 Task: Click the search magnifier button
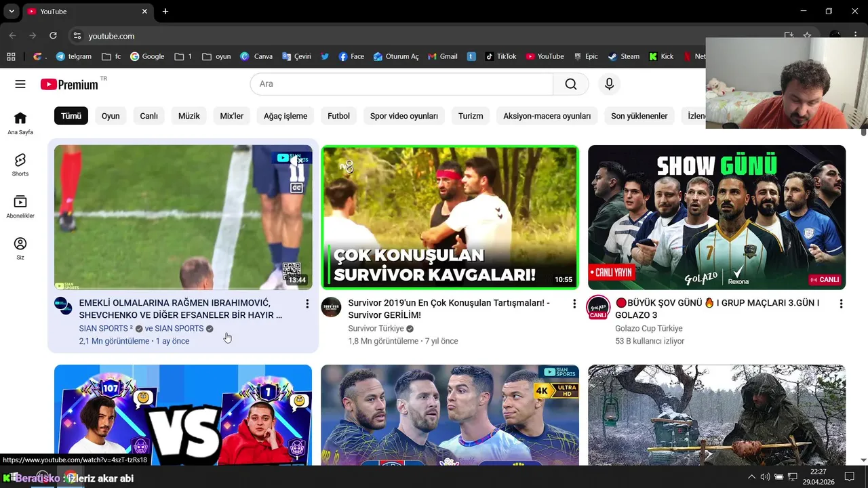pos(571,84)
